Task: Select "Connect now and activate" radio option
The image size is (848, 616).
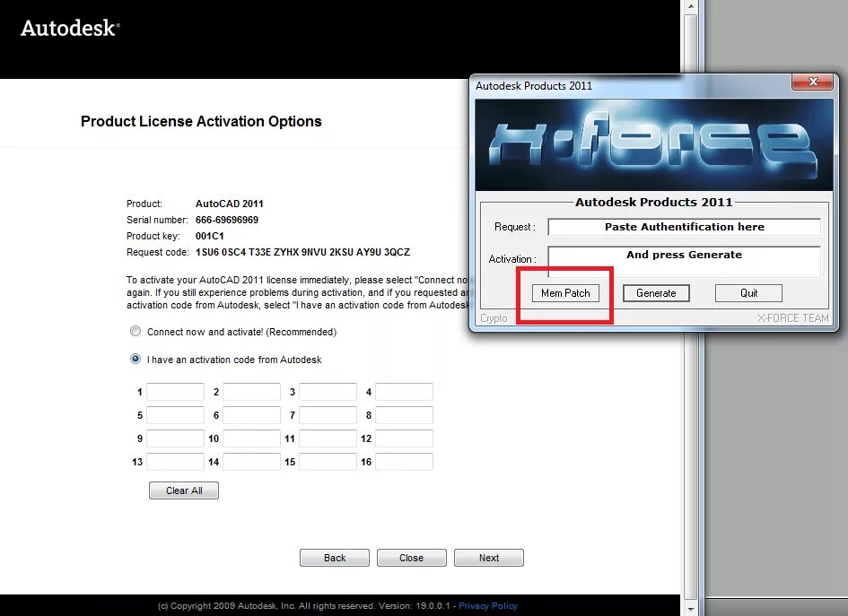Action: (136, 331)
